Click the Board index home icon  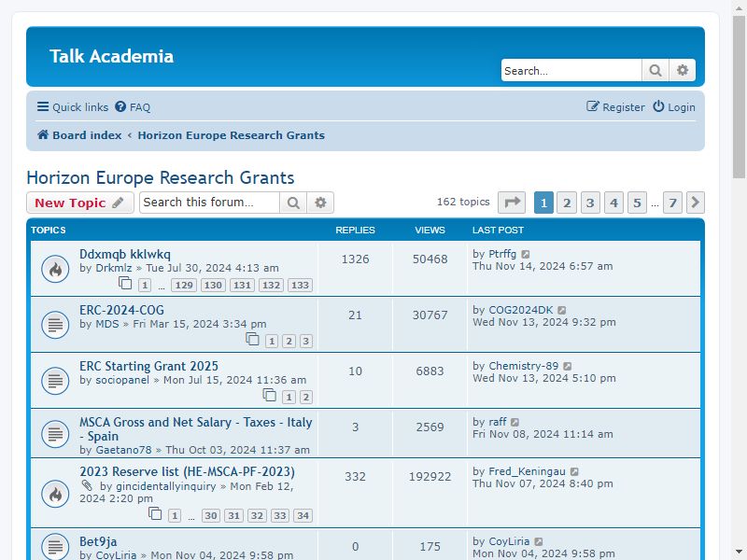click(43, 134)
